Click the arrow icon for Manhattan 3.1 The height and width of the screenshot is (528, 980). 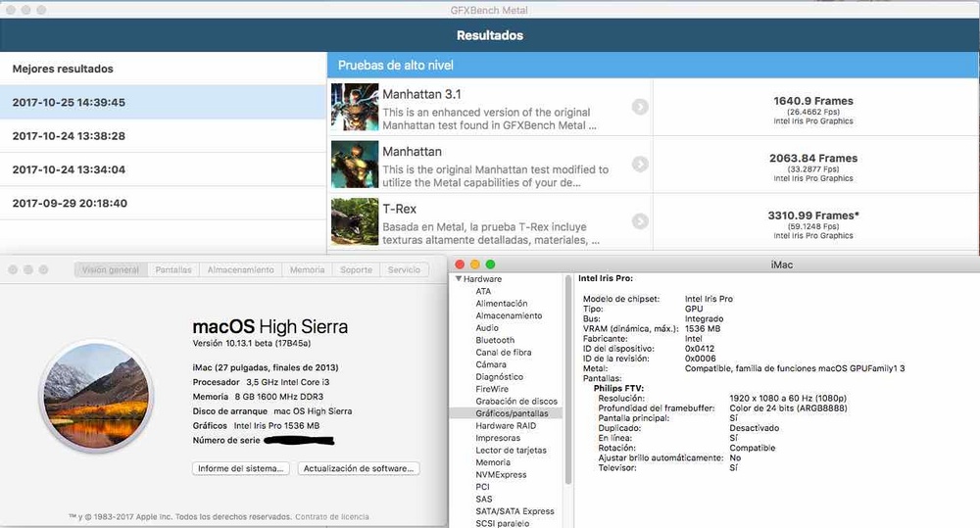[639, 107]
